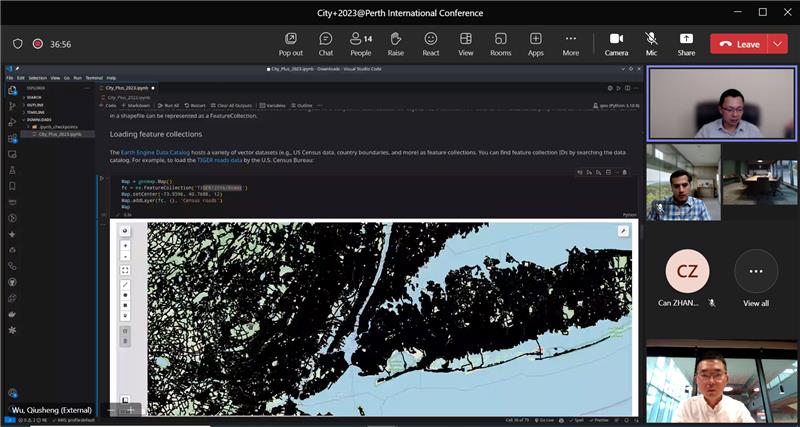The width and height of the screenshot is (800, 427).
Task: Open the Rooms breakout panel
Action: click(x=501, y=43)
